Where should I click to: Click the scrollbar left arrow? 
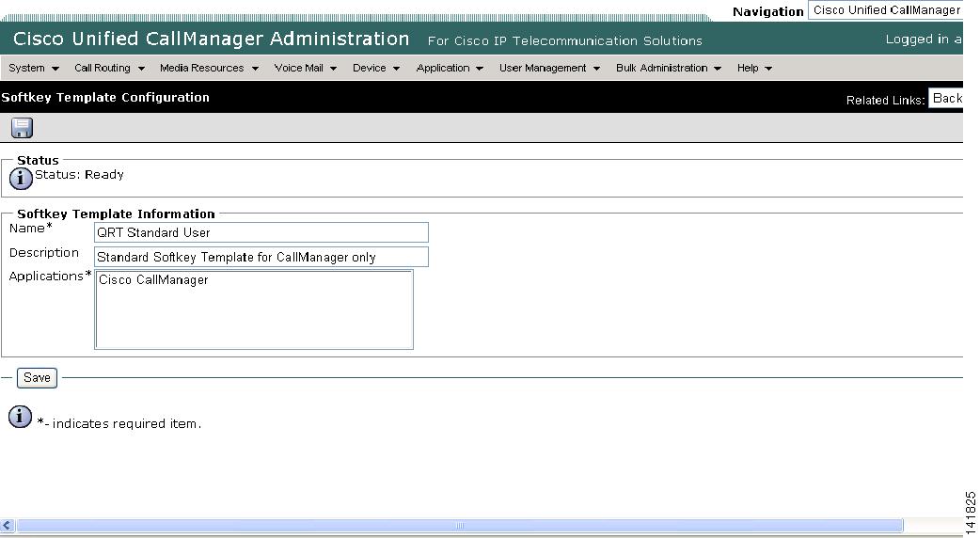coord(7,526)
